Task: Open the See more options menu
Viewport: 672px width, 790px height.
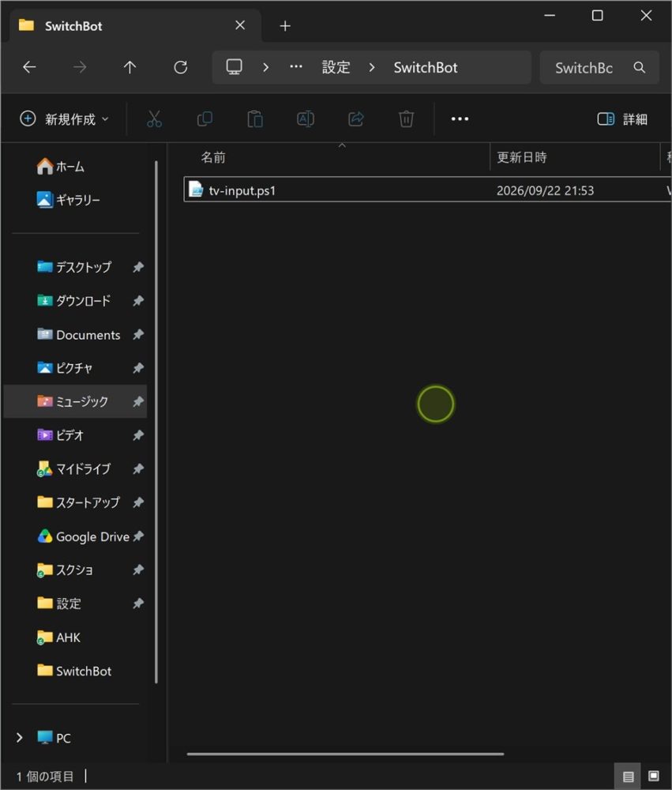Action: 460,119
